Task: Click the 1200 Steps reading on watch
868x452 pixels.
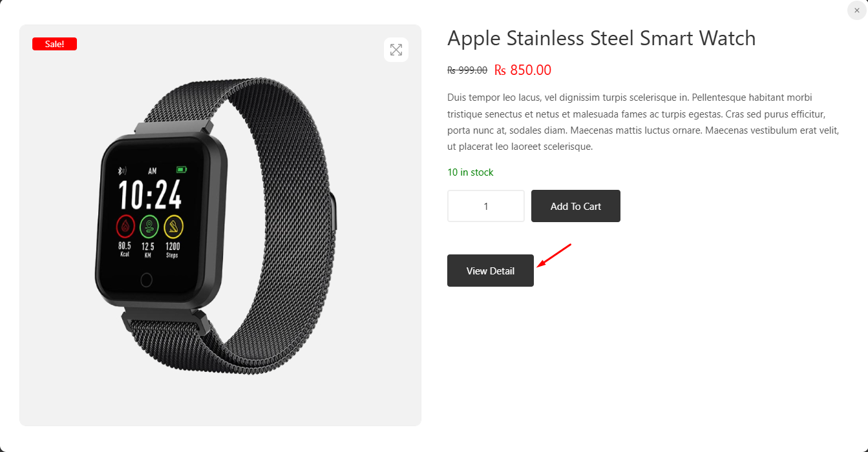Action: (x=173, y=250)
